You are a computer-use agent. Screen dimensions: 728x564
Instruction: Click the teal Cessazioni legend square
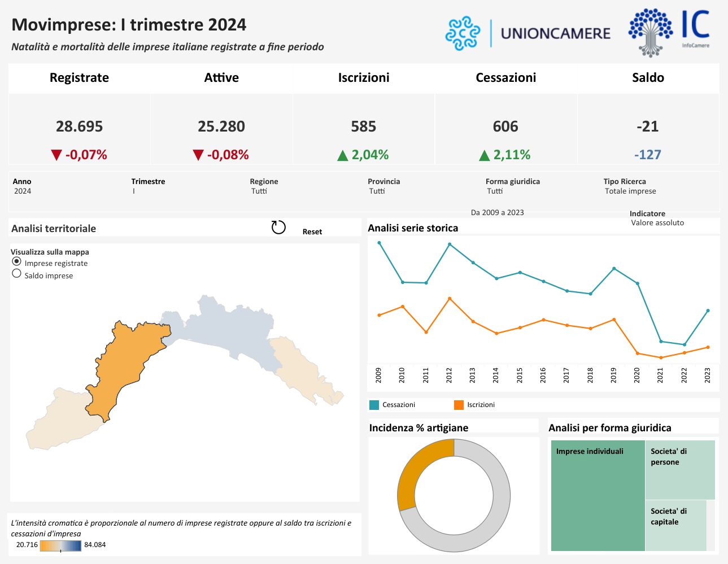point(374,405)
